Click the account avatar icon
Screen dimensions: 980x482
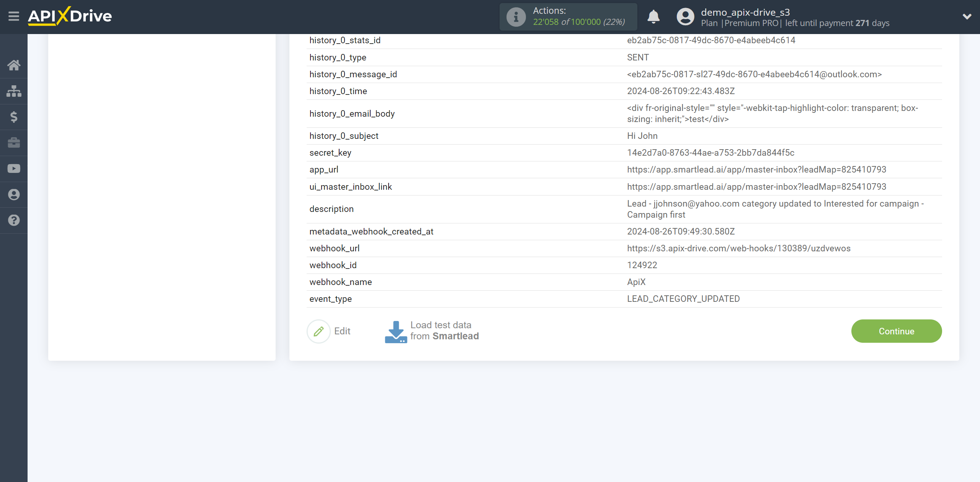coord(685,17)
